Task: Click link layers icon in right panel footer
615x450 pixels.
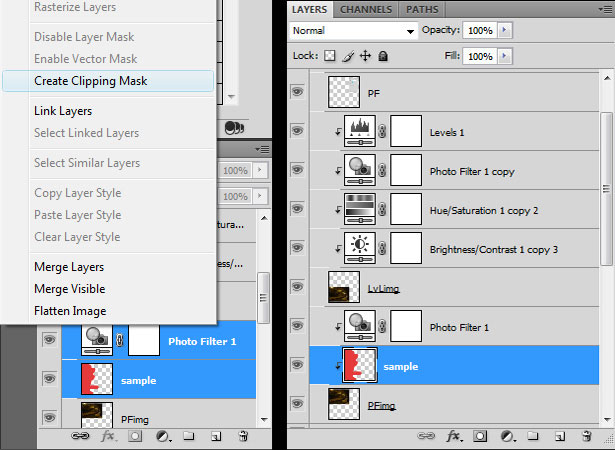Action: pyautogui.click(x=426, y=436)
